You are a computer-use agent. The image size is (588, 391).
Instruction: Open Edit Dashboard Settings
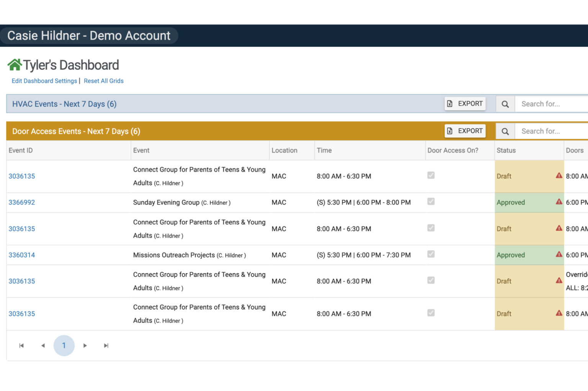(x=44, y=81)
